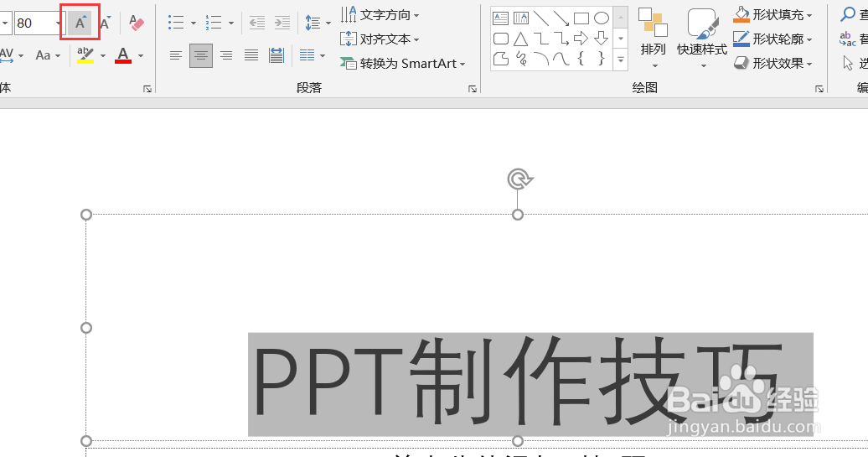868x457 pixels.
Task: Align the text right
Action: coord(226,55)
